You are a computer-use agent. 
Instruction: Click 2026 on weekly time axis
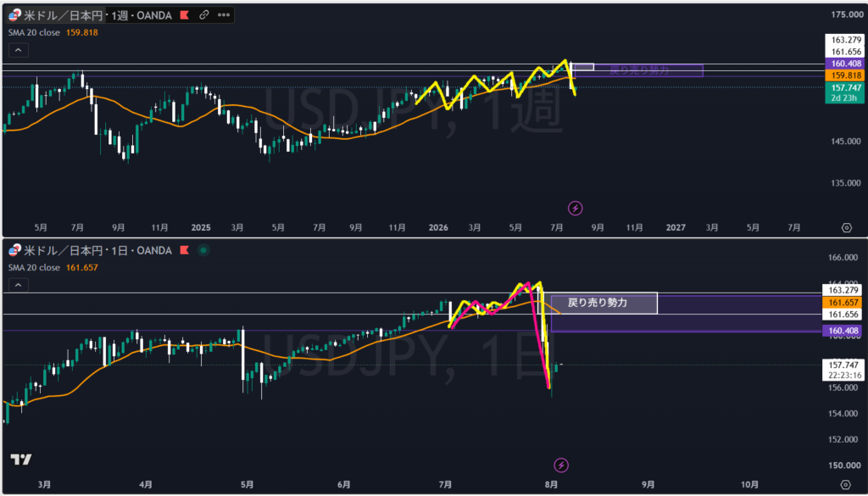438,227
